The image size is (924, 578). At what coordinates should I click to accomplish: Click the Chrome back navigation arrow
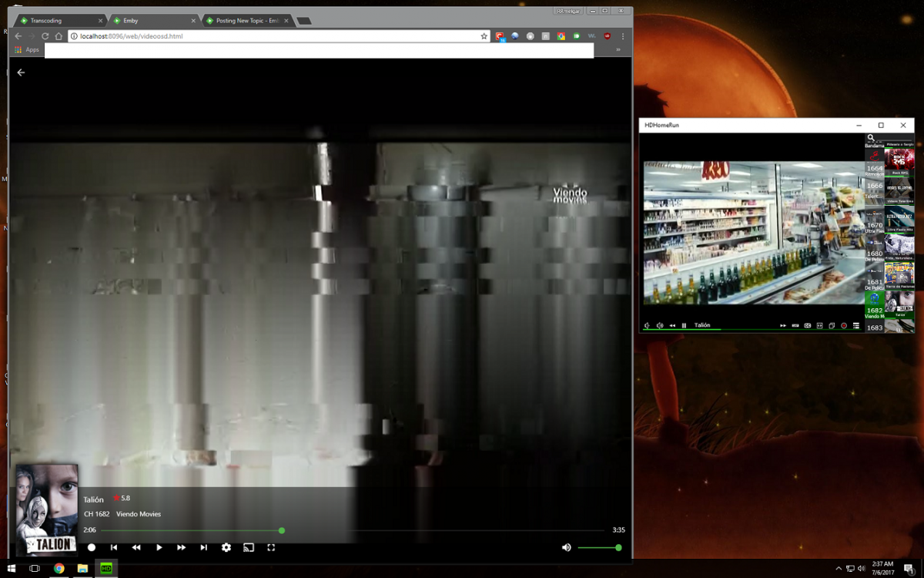[x=18, y=36]
